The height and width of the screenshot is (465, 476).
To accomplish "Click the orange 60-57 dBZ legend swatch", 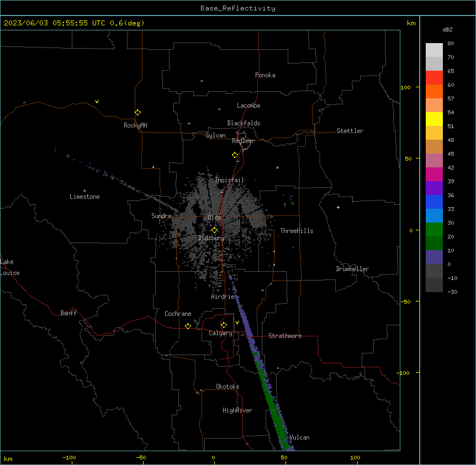I will tap(434, 92).
